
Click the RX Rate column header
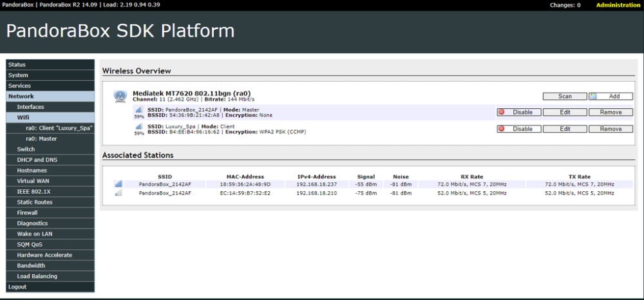[472, 177]
